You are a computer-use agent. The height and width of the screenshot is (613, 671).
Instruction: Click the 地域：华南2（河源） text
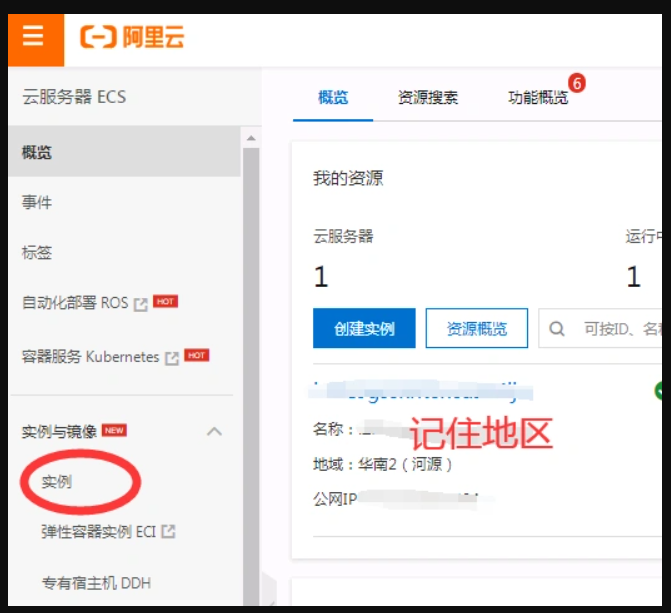(383, 464)
